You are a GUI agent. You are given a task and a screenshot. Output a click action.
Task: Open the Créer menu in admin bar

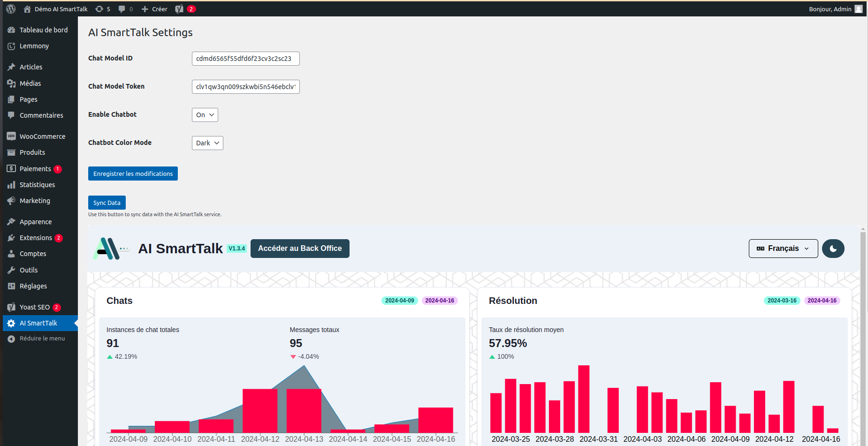pyautogui.click(x=154, y=9)
